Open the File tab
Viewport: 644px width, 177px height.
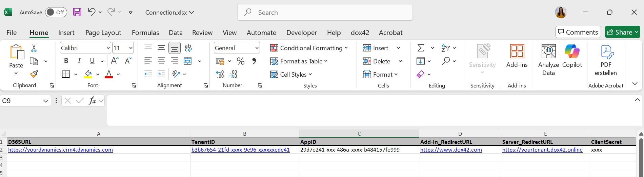[x=12, y=33]
